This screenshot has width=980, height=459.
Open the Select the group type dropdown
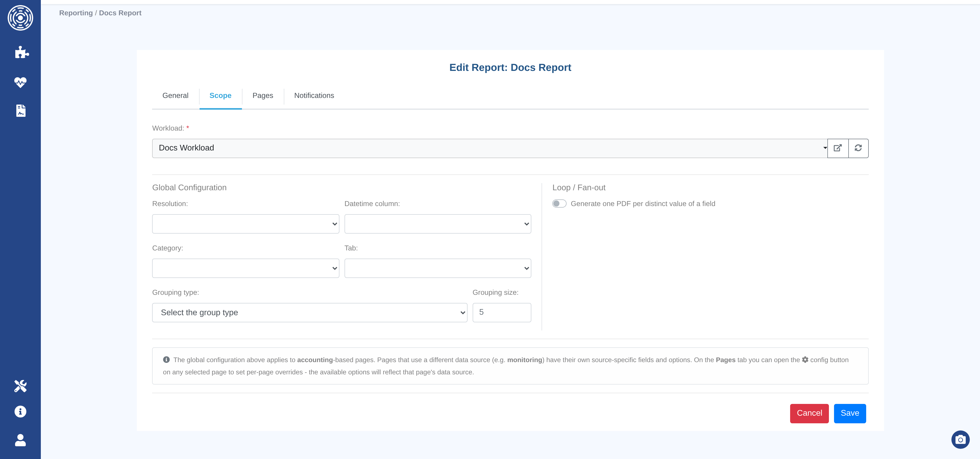coord(309,312)
